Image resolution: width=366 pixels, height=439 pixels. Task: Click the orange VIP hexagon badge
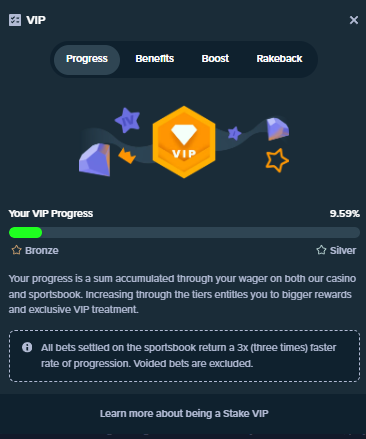pyautogui.click(x=184, y=142)
